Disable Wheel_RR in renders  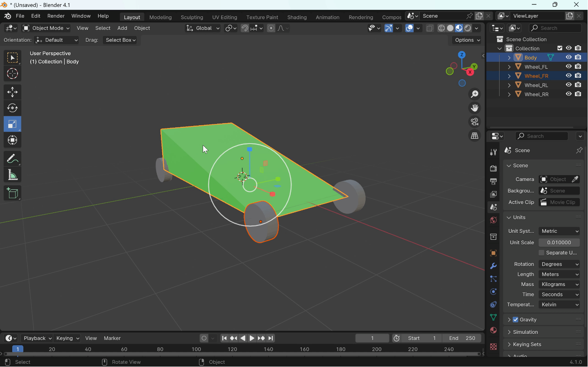click(x=579, y=95)
